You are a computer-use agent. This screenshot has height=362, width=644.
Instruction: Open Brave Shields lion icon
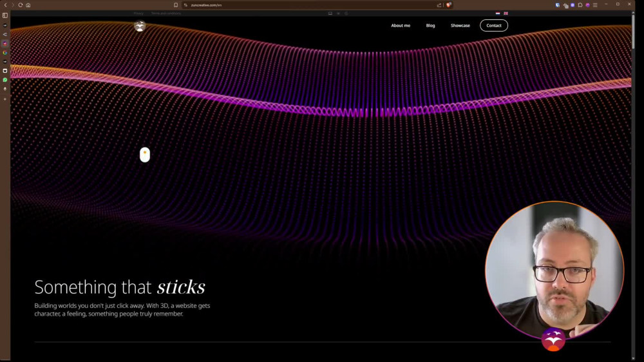point(449,5)
